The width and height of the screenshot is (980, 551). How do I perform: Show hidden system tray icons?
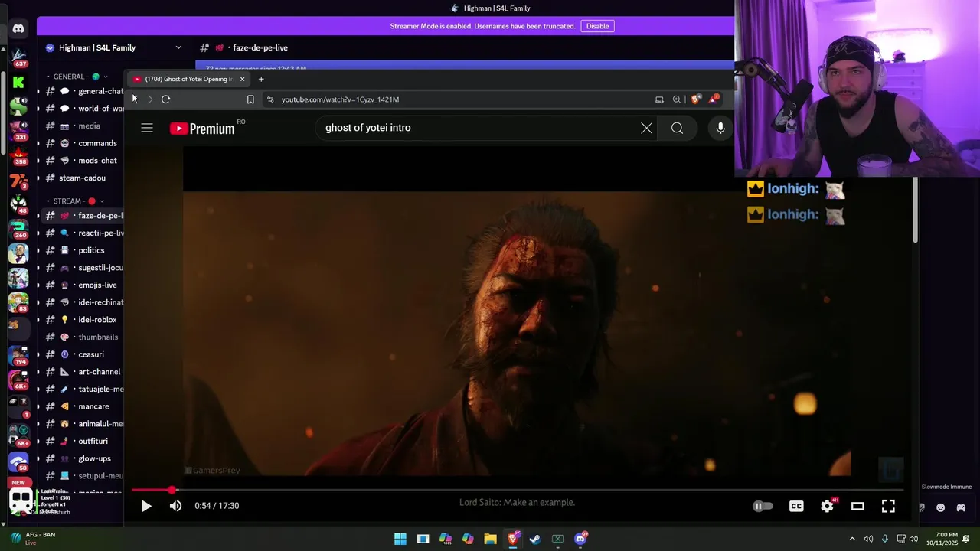pos(852,539)
